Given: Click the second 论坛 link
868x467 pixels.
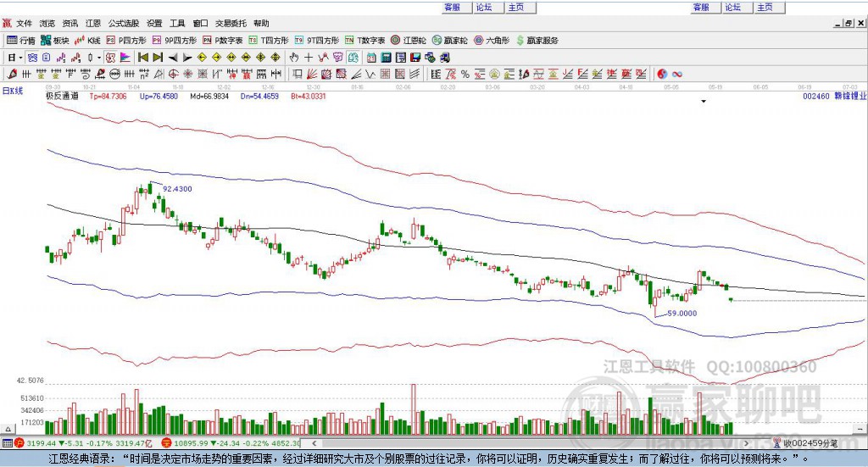Looking at the screenshot, I should [732, 7].
